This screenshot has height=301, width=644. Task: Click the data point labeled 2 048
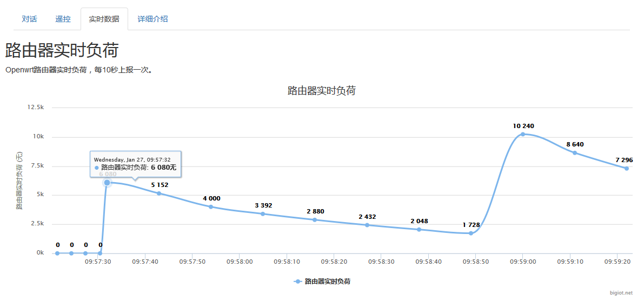(x=419, y=230)
